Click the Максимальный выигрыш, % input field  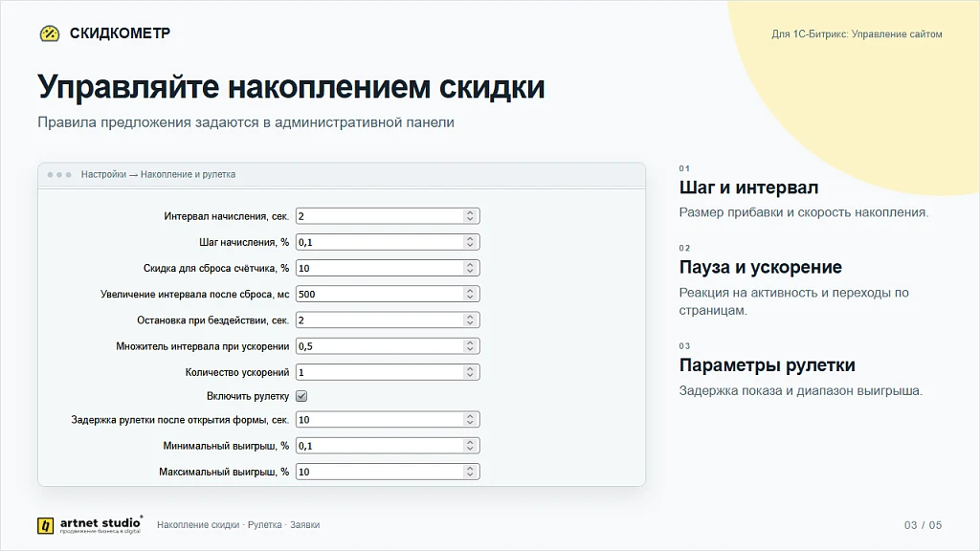tap(388, 472)
